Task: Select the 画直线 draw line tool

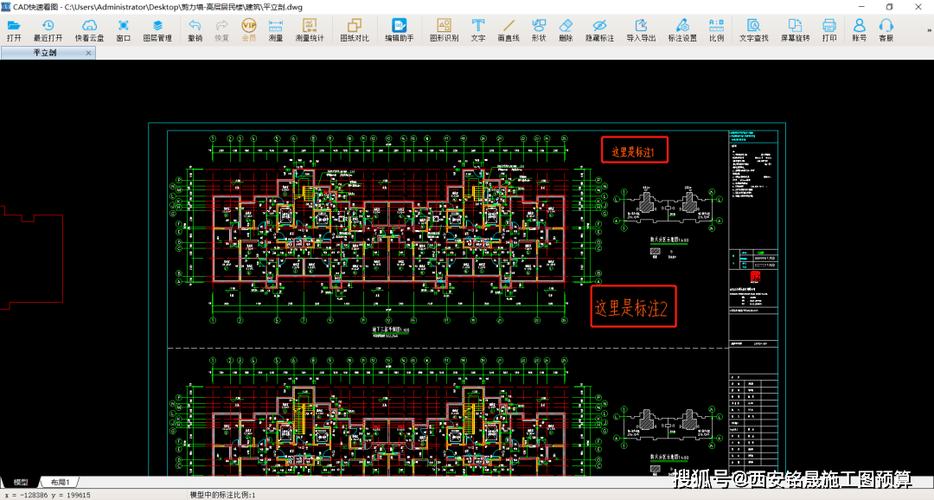Action: click(x=508, y=30)
